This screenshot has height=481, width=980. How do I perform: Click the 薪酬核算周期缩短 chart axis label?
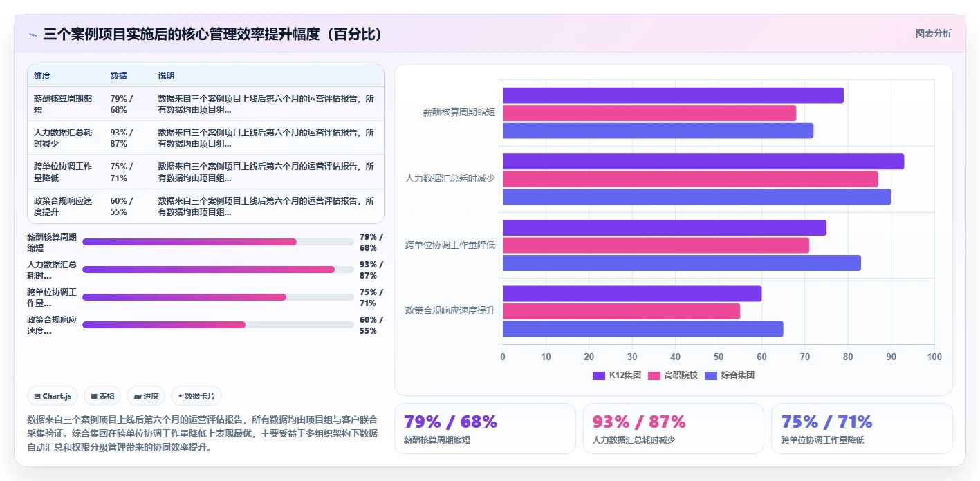pyautogui.click(x=459, y=112)
